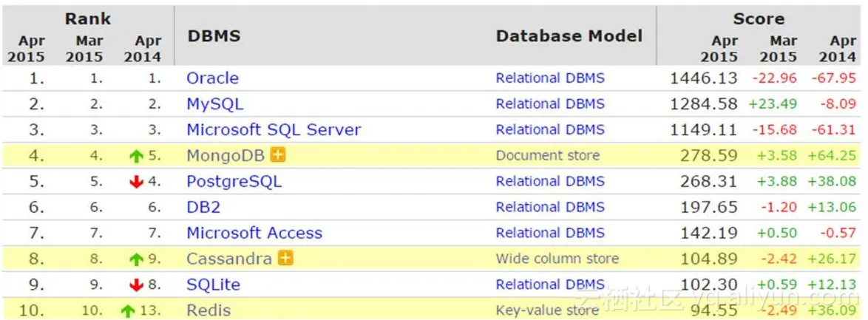
Task: Open the Oracle link
Action: (213, 78)
